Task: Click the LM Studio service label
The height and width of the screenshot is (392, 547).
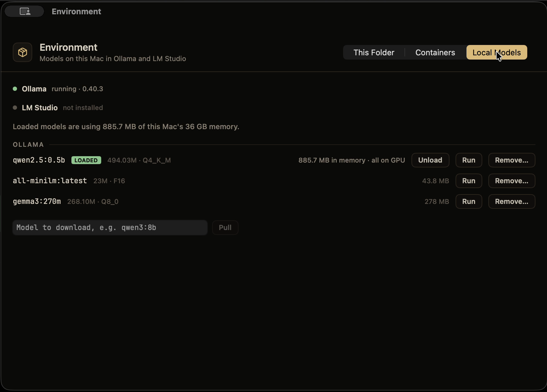Action: [x=40, y=108]
